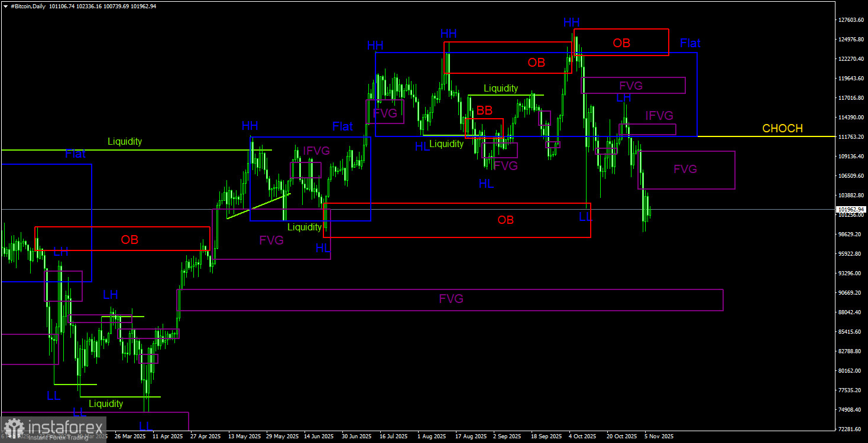Screen dimensions: 868x443
Task: Select the IFVG label near 14 Jun 2025
Action: tap(316, 151)
